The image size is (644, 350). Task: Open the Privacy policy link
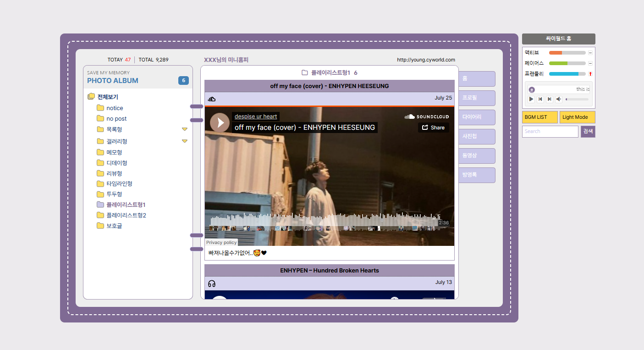coord(221,242)
